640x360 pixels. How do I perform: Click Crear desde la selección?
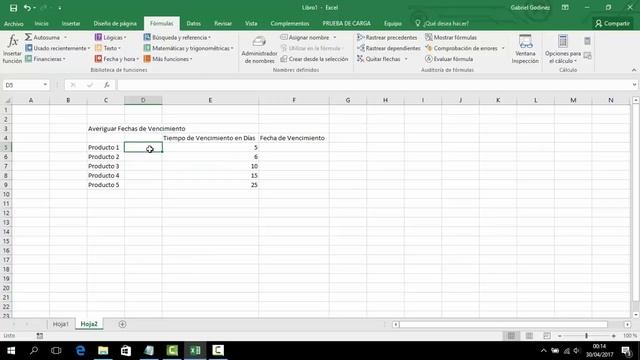tap(314, 59)
